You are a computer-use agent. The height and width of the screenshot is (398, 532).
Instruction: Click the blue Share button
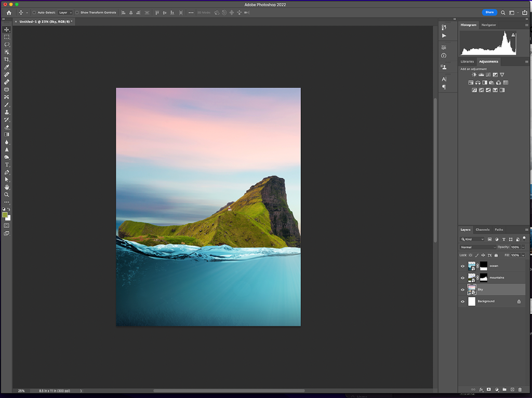(x=489, y=12)
